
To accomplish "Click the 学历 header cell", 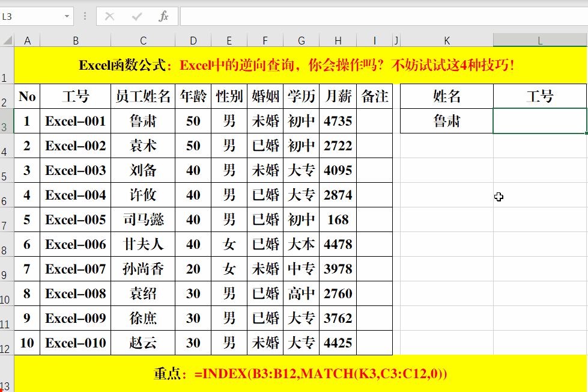I will [301, 97].
